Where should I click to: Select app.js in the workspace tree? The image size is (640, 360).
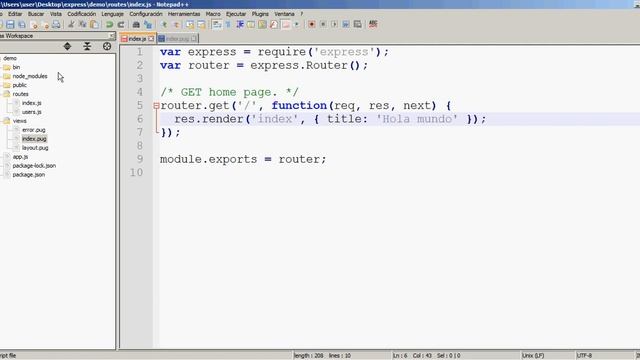coord(20,157)
